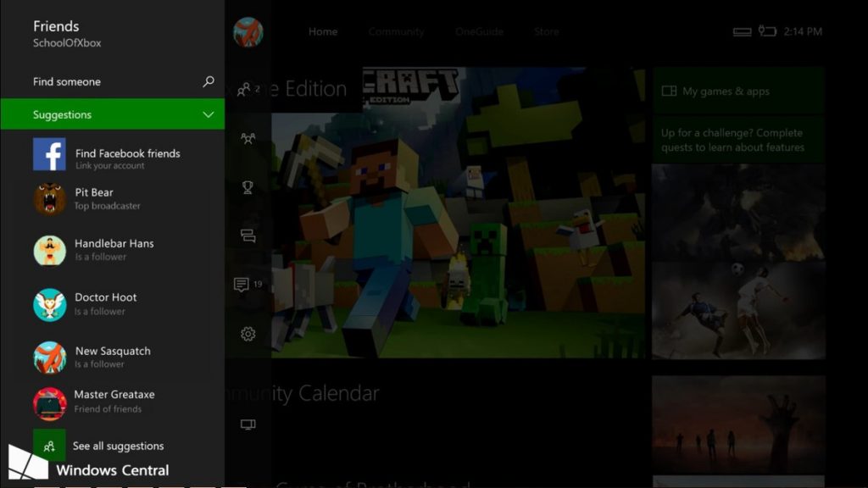Select Find Facebook friends link

pyautogui.click(x=128, y=153)
